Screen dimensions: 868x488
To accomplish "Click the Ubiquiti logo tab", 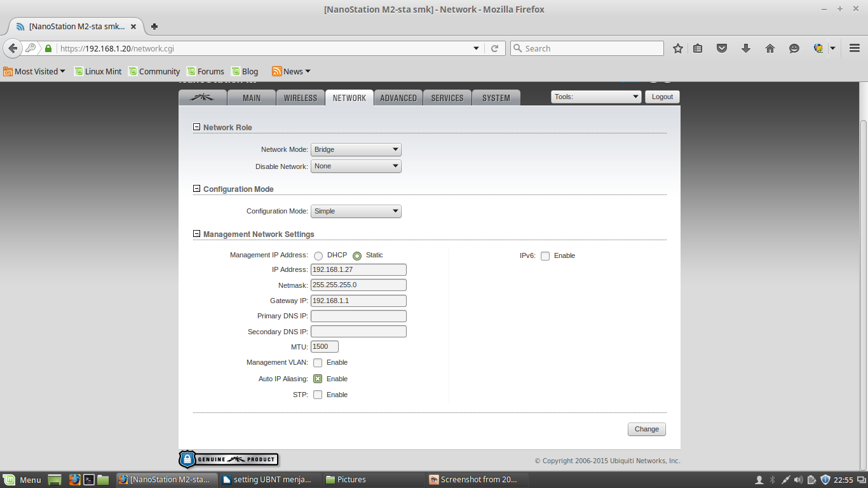I will (203, 98).
